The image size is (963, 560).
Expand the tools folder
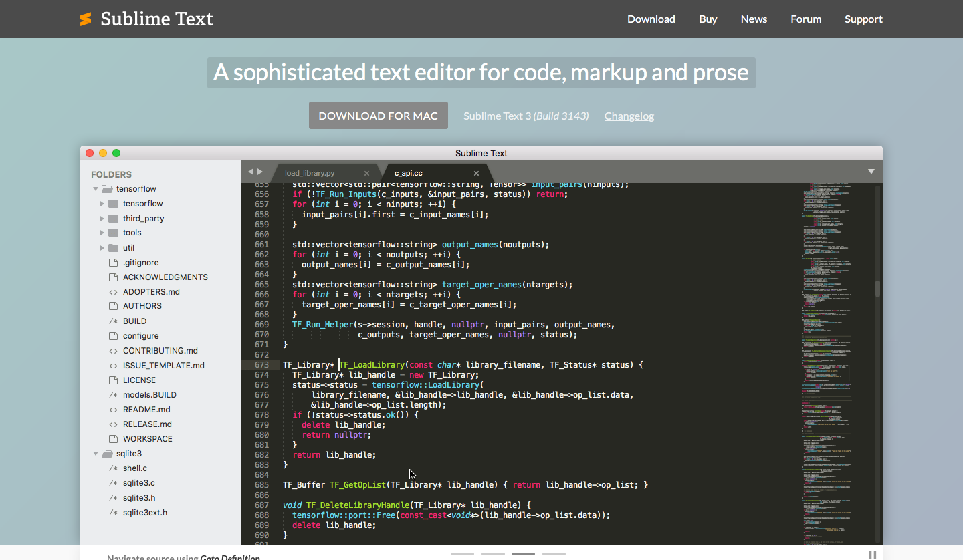click(102, 233)
